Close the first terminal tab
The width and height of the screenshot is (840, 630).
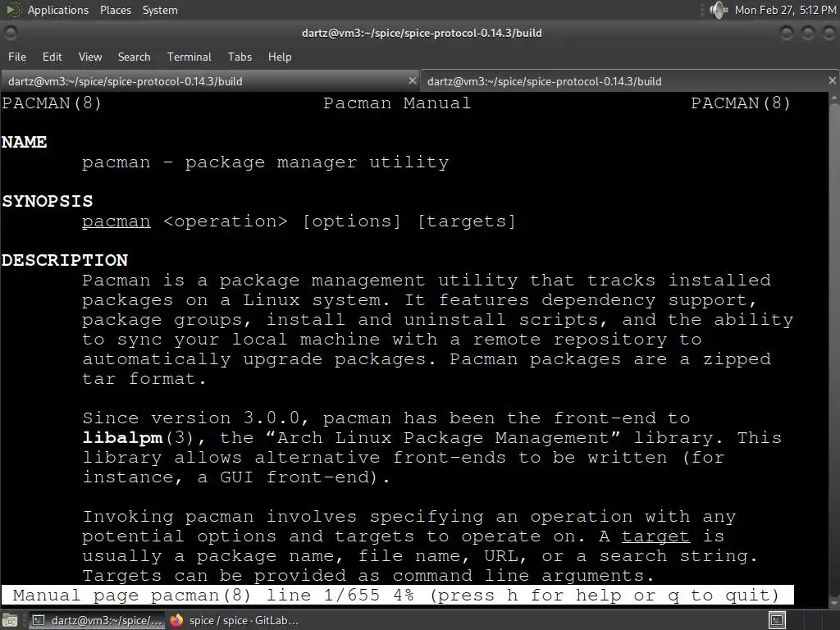[412, 81]
